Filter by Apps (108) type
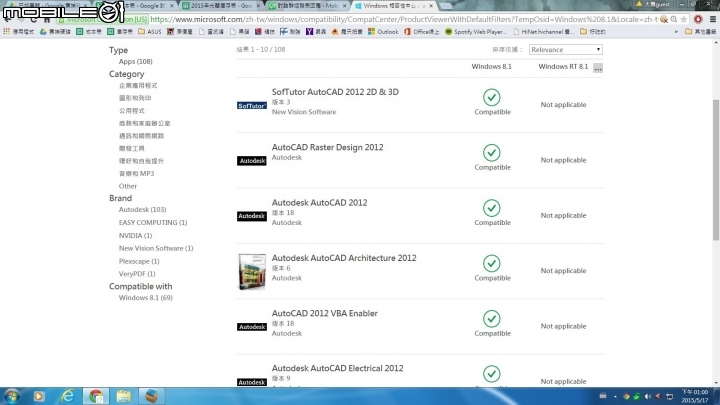This screenshot has width=720, height=405. coord(135,62)
